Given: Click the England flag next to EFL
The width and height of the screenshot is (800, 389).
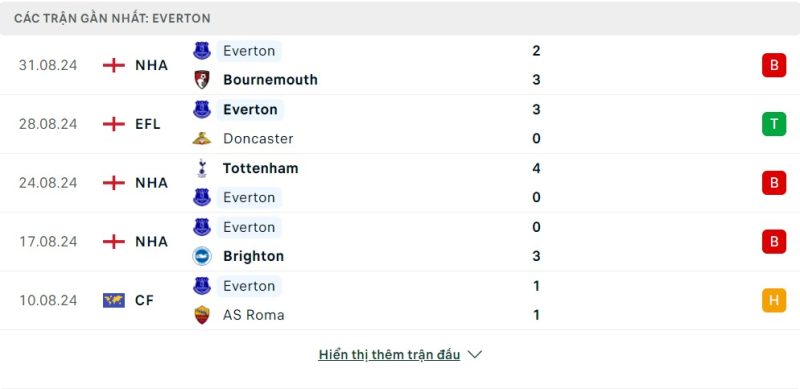Looking at the screenshot, I should pyautogui.click(x=114, y=124).
